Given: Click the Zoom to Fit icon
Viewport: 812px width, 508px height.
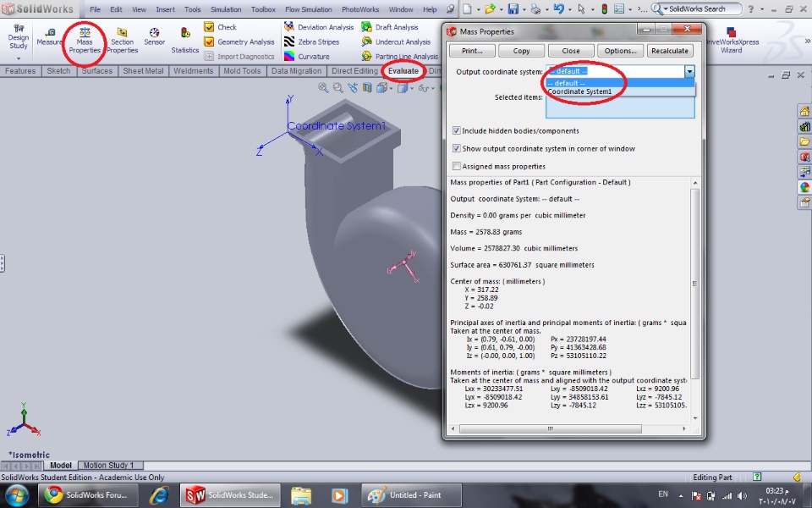Looking at the screenshot, I should point(323,87).
